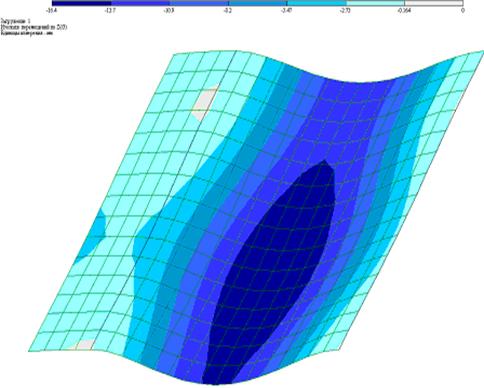Image resolution: width=484 pixels, height=388 pixels.
Task: Select the load case text line
Action: click(x=16, y=21)
